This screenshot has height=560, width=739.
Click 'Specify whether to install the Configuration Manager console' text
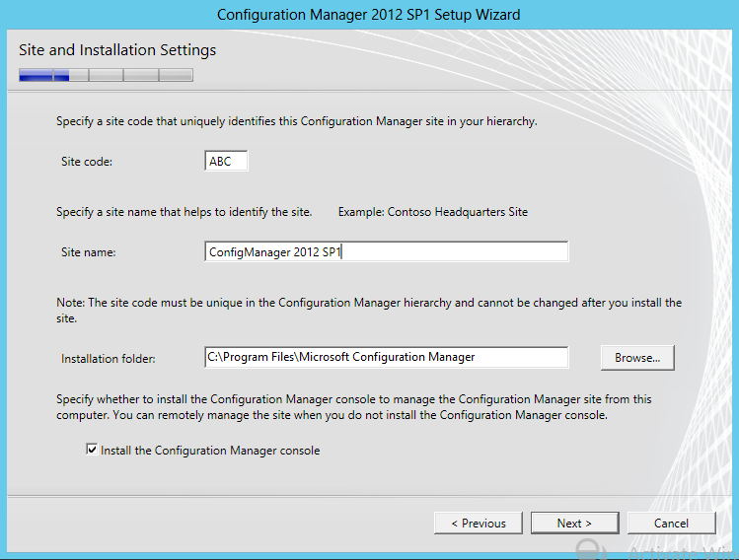pyautogui.click(x=353, y=407)
